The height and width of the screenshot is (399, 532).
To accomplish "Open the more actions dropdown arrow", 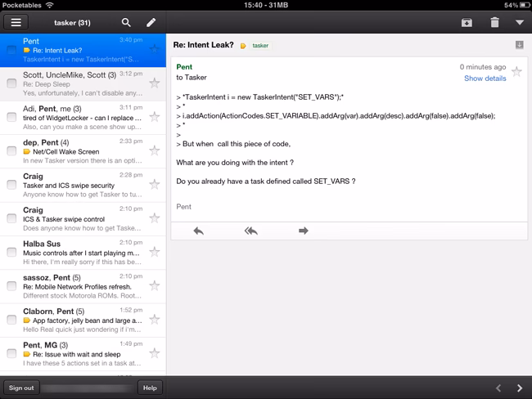I will click(x=519, y=22).
